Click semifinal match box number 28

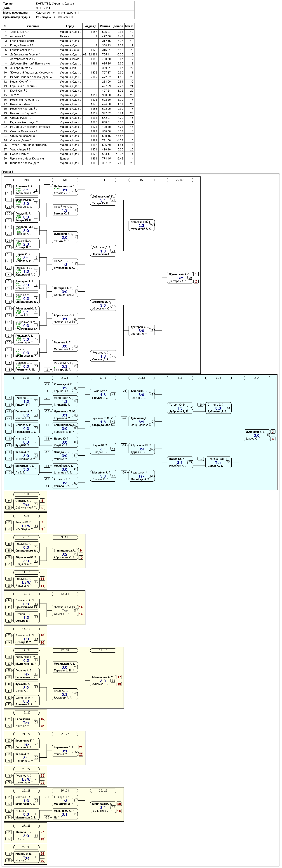[152, 331]
